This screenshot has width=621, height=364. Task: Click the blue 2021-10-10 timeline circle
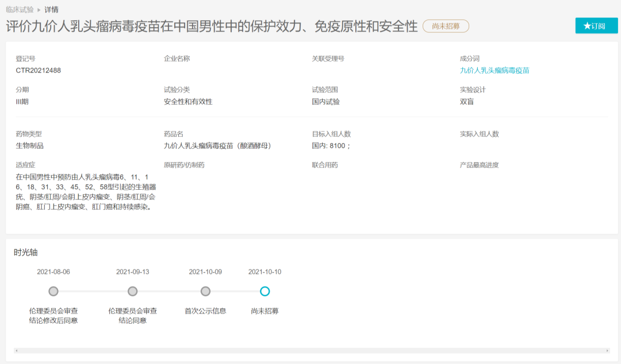tap(264, 291)
